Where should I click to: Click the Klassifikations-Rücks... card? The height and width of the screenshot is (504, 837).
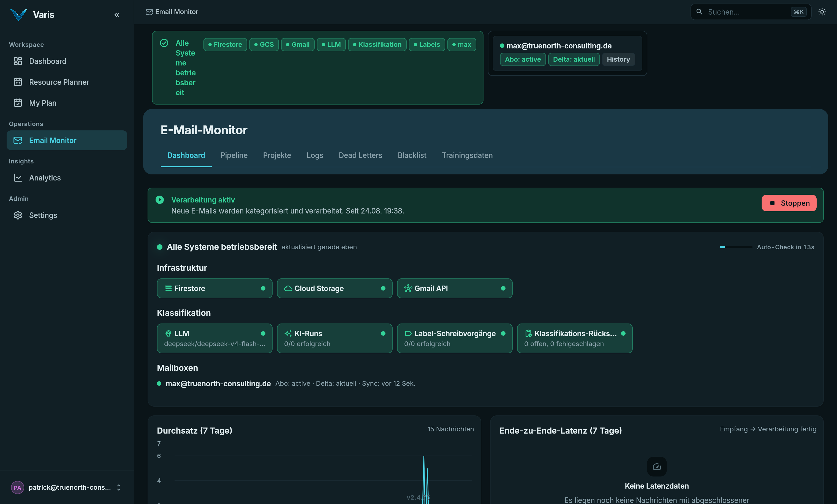574,338
